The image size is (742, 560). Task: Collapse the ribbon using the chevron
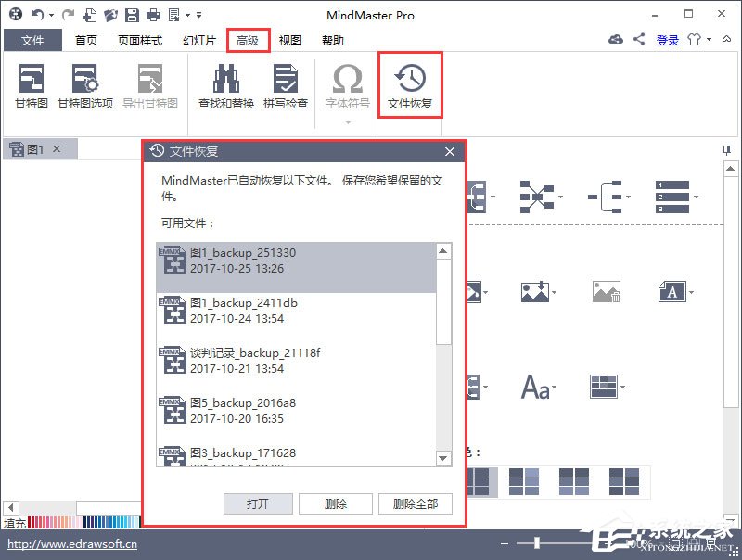tap(728, 40)
